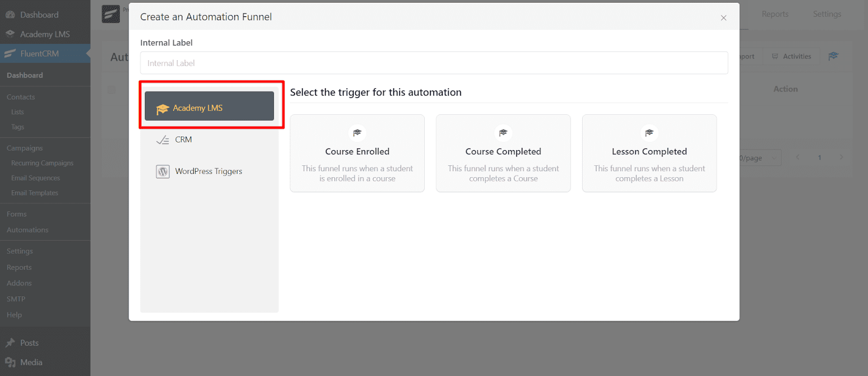Go to next page with right chevron
The height and width of the screenshot is (376, 868).
click(841, 158)
